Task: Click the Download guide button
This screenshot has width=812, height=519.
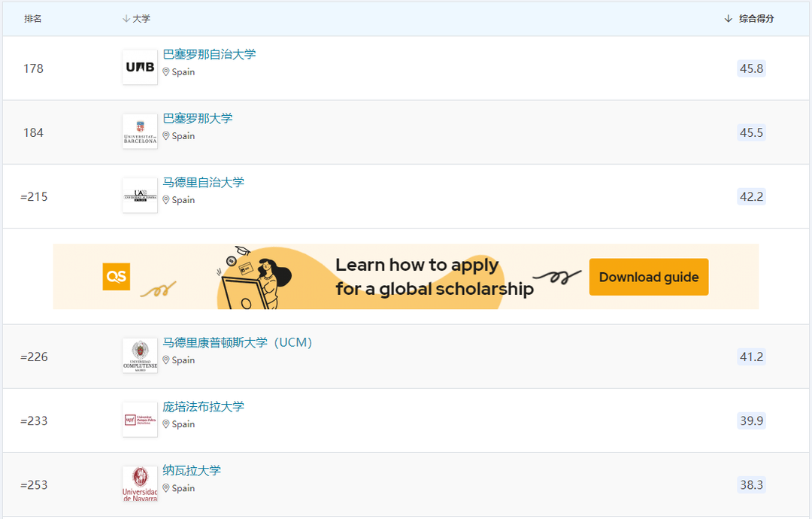Action: [649, 277]
